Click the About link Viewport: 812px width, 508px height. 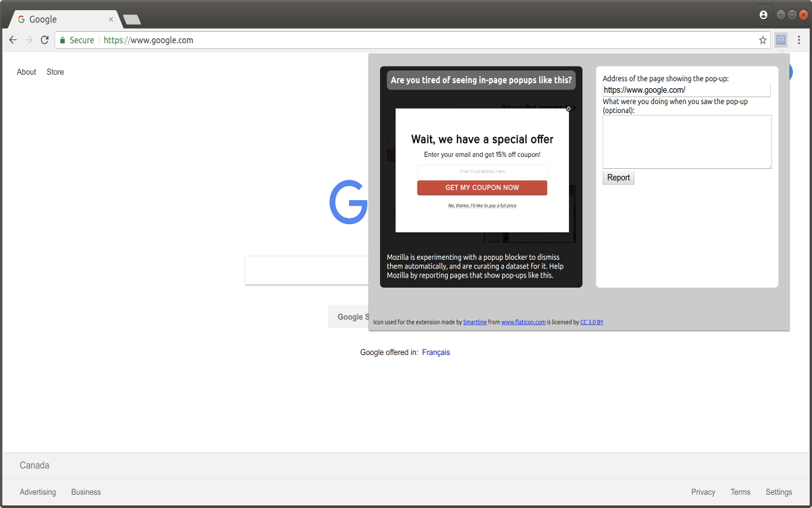[26, 72]
